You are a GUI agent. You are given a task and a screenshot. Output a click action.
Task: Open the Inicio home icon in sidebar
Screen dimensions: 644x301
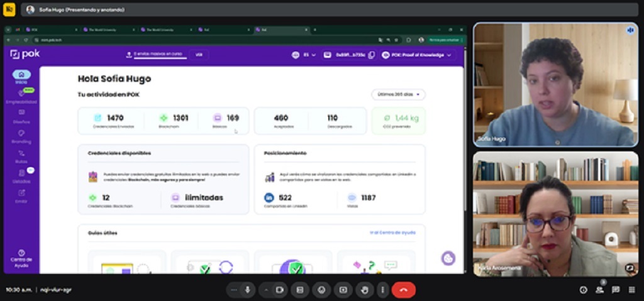point(21,75)
